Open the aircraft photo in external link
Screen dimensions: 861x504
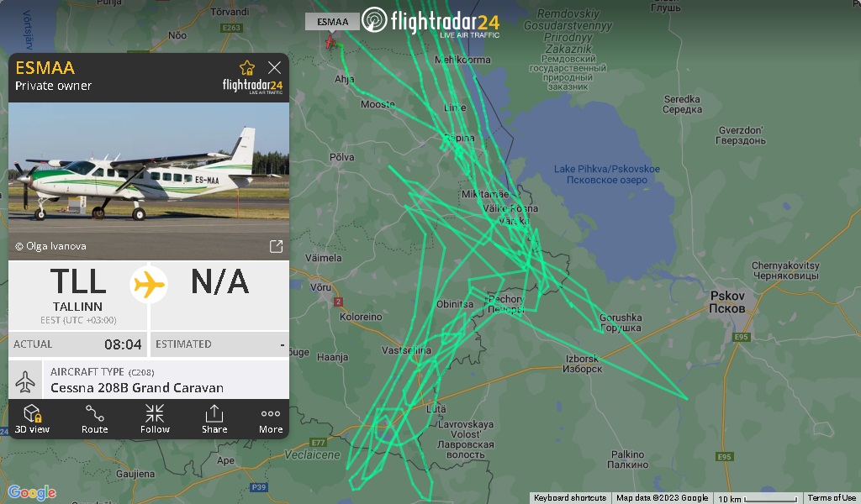(x=276, y=246)
